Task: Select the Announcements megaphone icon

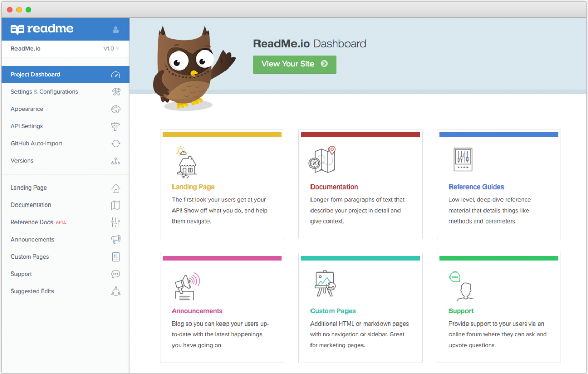Action: (x=115, y=239)
